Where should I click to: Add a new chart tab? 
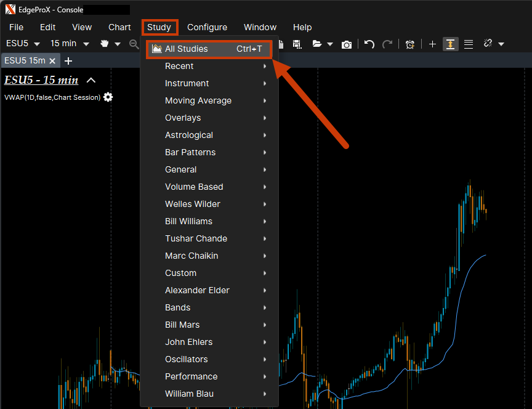pos(68,61)
